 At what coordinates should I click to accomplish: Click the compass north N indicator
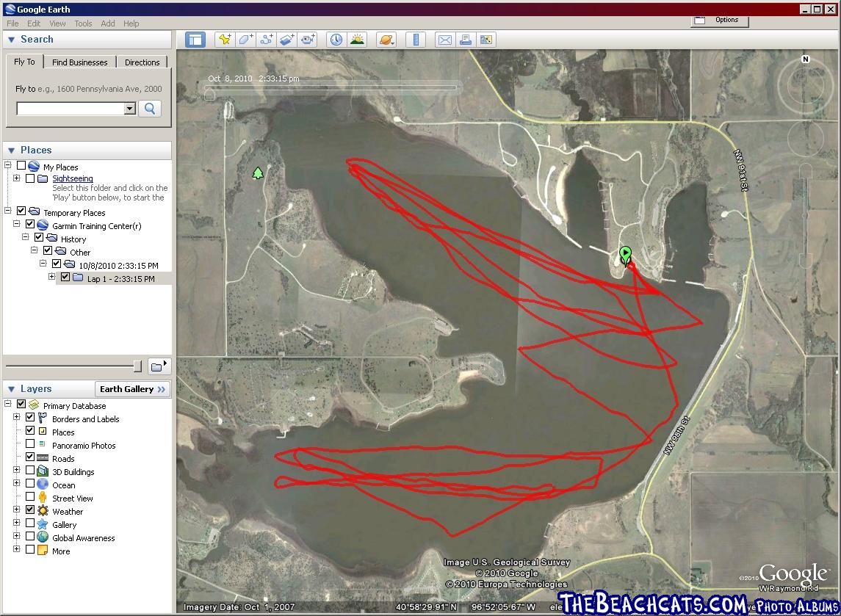click(x=805, y=59)
